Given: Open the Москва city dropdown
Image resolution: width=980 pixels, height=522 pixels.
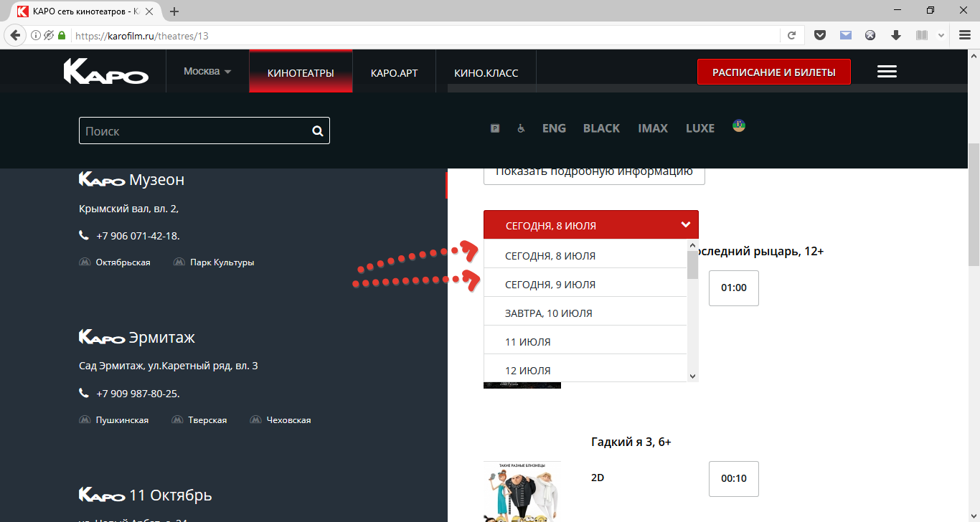Looking at the screenshot, I should (207, 72).
